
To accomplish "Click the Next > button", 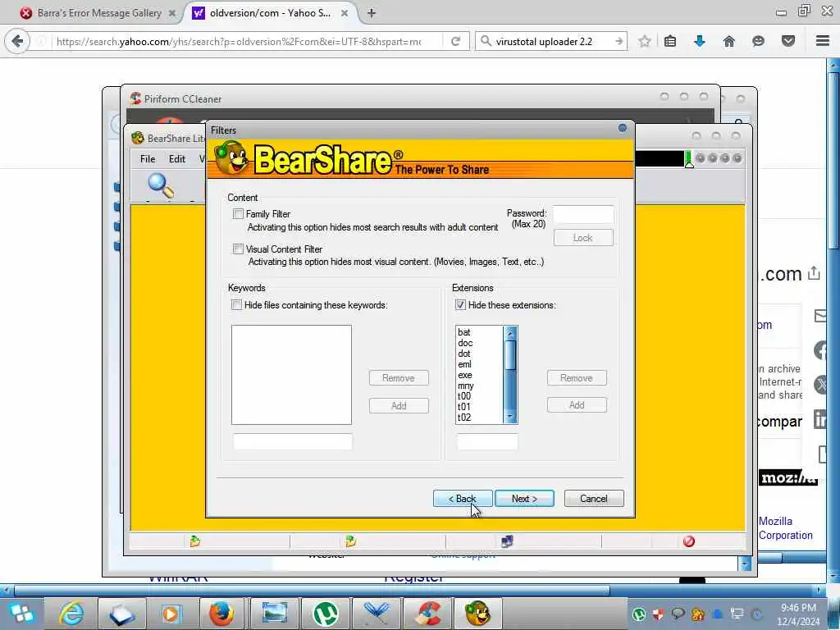I will (x=524, y=499).
